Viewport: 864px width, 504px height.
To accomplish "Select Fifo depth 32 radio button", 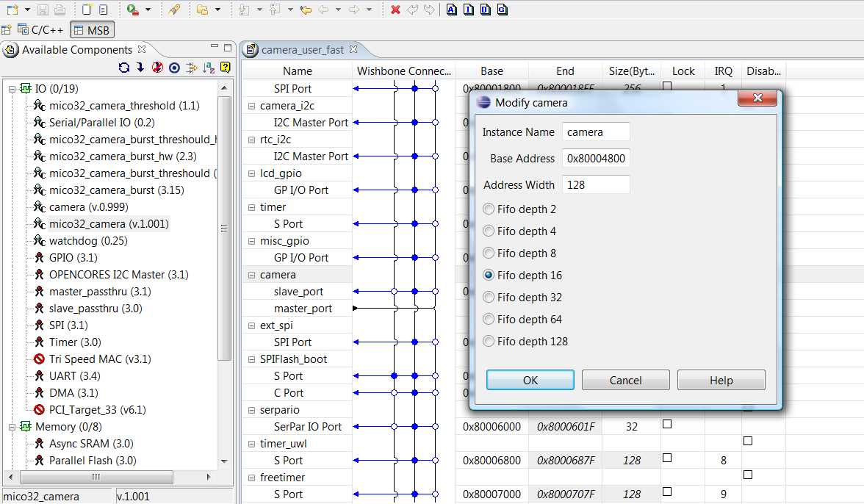I will (x=488, y=297).
